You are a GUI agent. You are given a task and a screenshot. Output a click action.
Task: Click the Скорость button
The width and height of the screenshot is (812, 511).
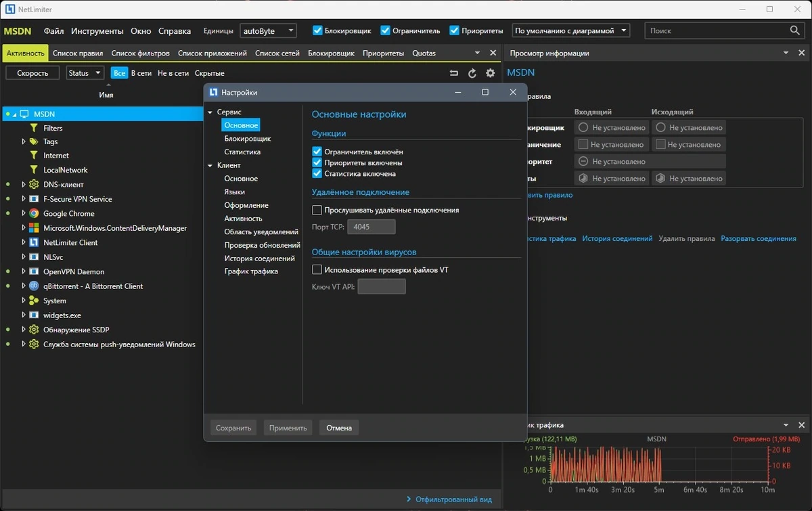click(32, 73)
